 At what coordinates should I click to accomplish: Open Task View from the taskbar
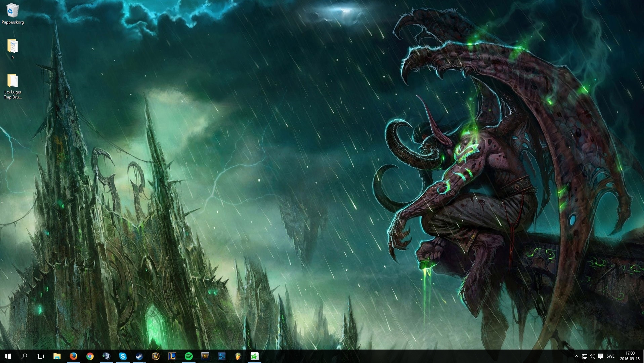click(x=40, y=356)
